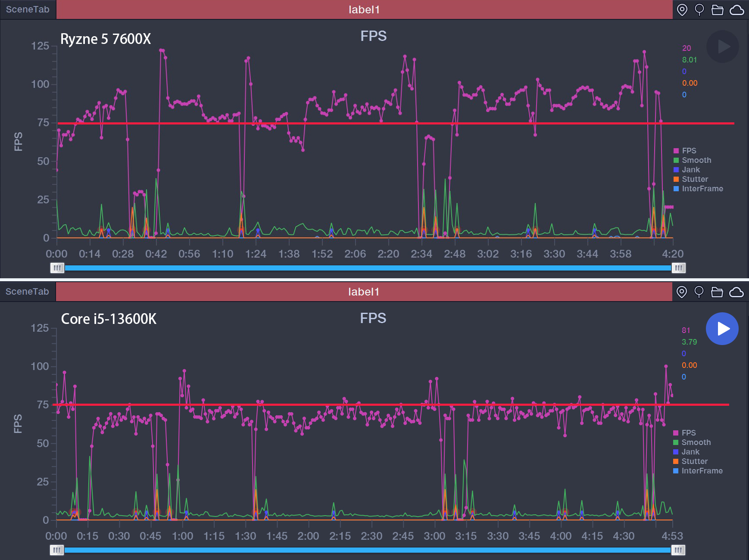Select the label1 tab in top panel
The image size is (749, 560).
(x=364, y=9)
